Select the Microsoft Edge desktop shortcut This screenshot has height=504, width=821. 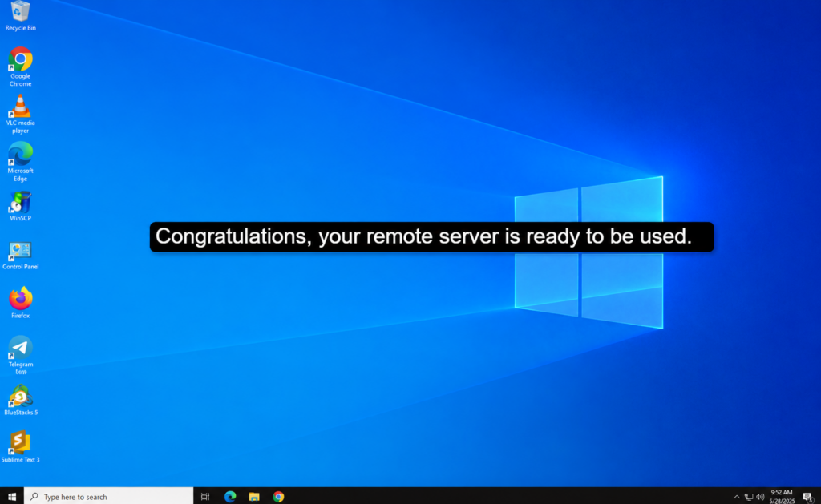[x=20, y=162]
